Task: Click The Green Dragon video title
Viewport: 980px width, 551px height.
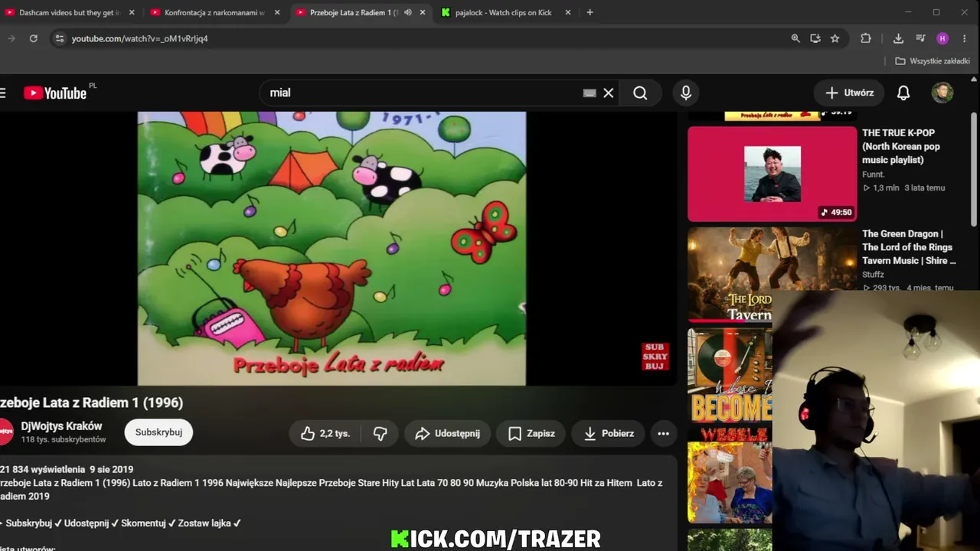Action: 909,247
